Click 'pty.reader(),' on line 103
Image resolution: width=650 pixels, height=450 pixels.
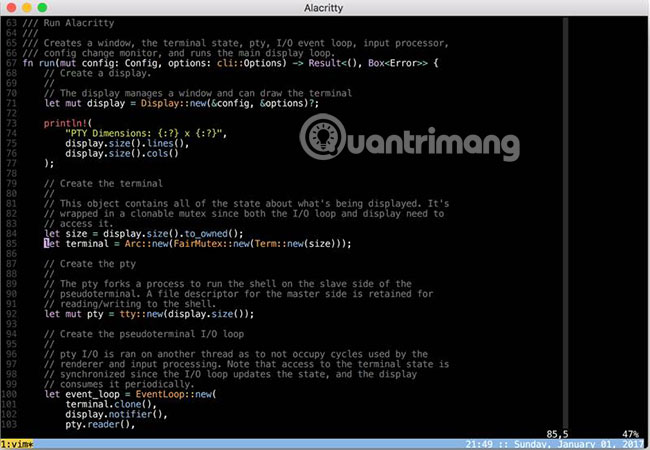point(100,424)
